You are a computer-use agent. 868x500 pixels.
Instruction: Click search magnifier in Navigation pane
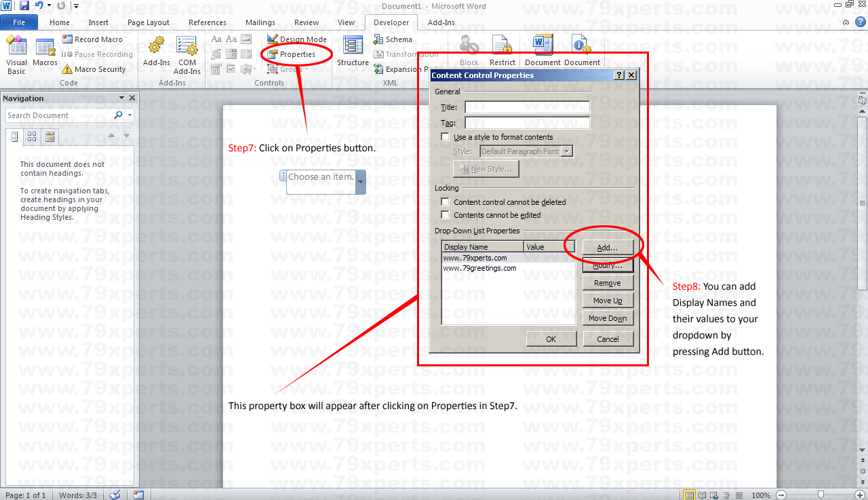(119, 115)
